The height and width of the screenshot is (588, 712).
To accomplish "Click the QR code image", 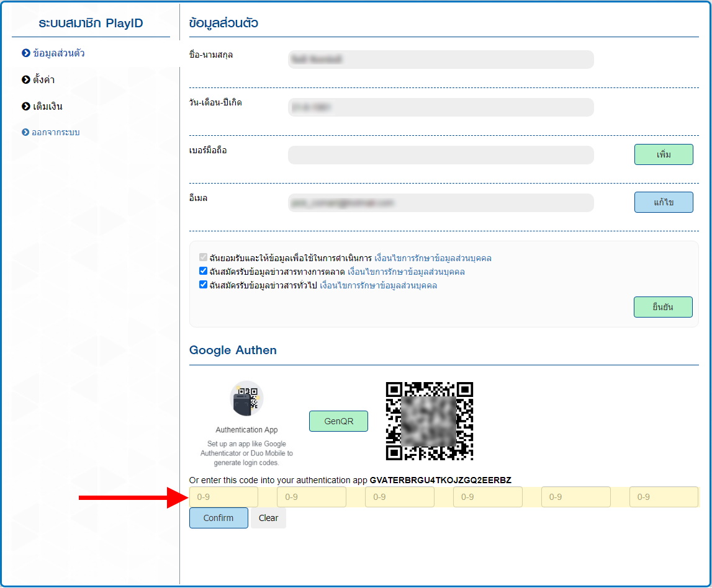I will pos(430,421).
